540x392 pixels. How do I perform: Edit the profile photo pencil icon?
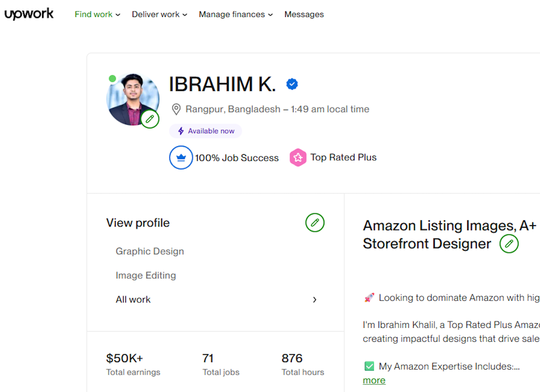coord(150,119)
